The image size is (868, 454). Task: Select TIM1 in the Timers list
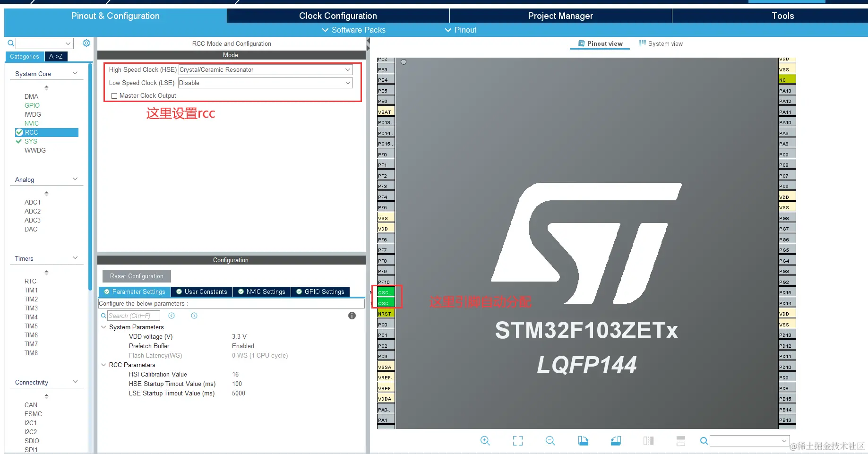(31, 290)
